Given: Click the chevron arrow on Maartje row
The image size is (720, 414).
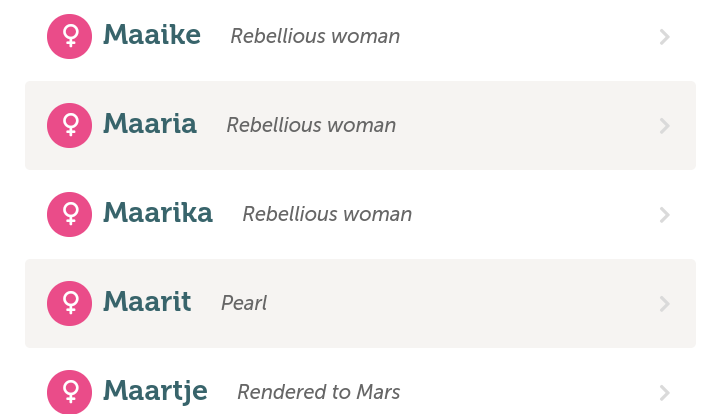Looking at the screenshot, I should (x=665, y=392).
